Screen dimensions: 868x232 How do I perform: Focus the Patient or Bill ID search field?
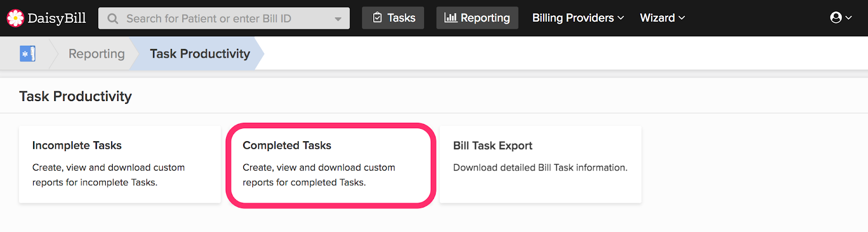224,18
